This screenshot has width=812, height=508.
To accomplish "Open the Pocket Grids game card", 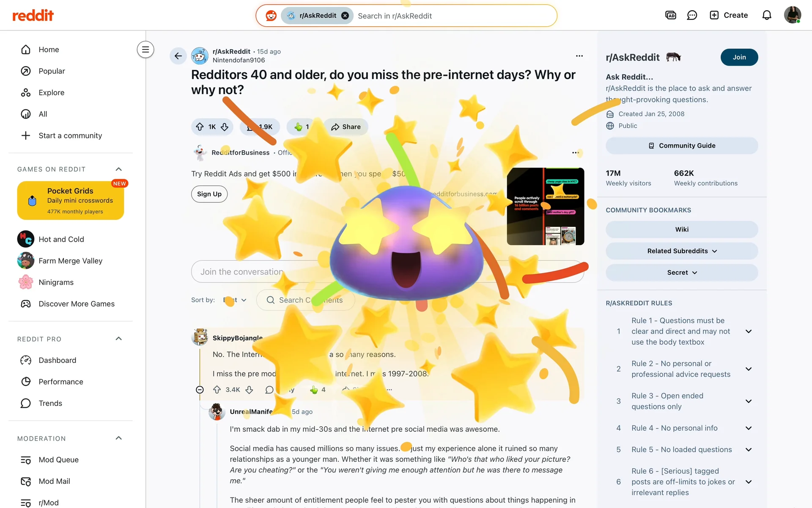I will click(x=71, y=201).
